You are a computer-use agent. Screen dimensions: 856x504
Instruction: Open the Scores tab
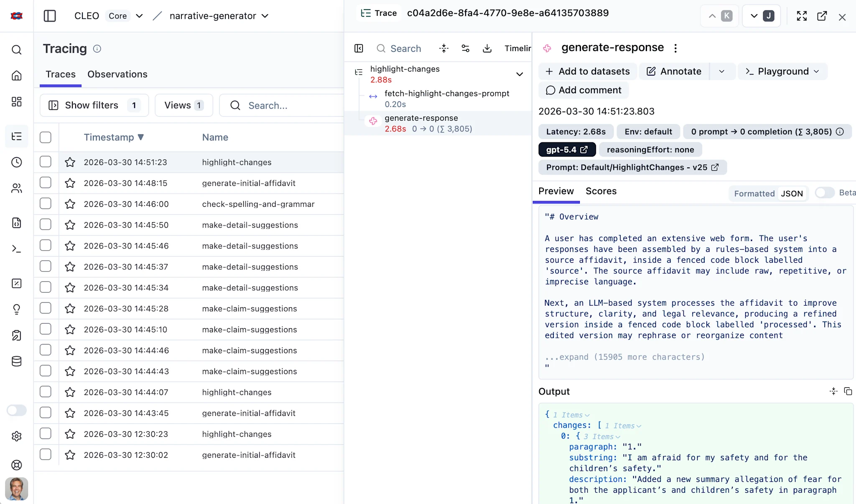601,191
